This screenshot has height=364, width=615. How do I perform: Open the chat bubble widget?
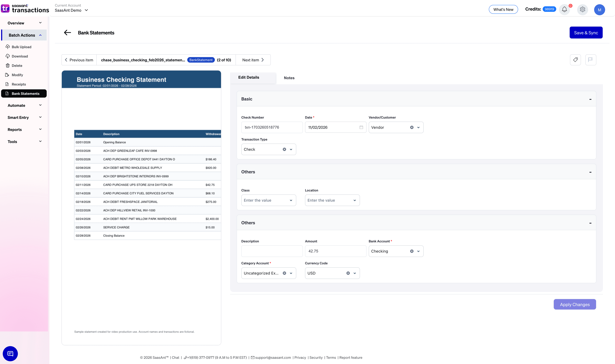click(x=10, y=353)
